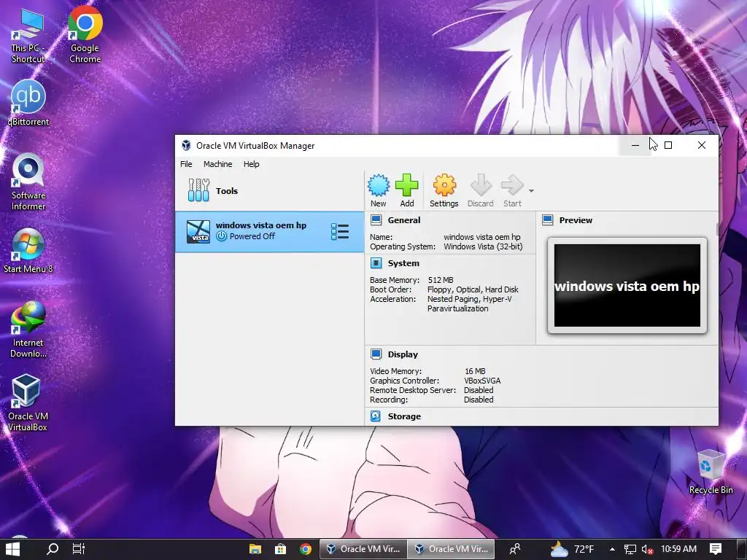747x560 pixels.
Task: Click the General section header
Action: (404, 220)
